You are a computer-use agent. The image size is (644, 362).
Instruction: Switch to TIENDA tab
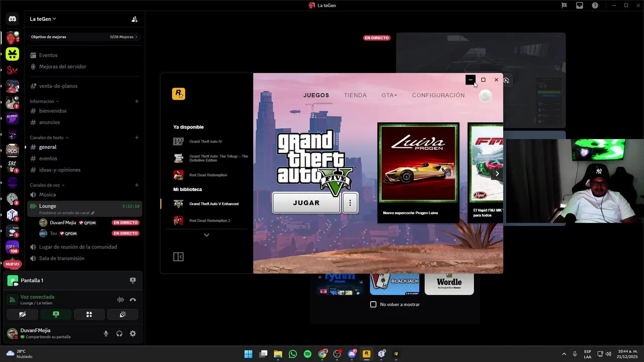pos(355,95)
